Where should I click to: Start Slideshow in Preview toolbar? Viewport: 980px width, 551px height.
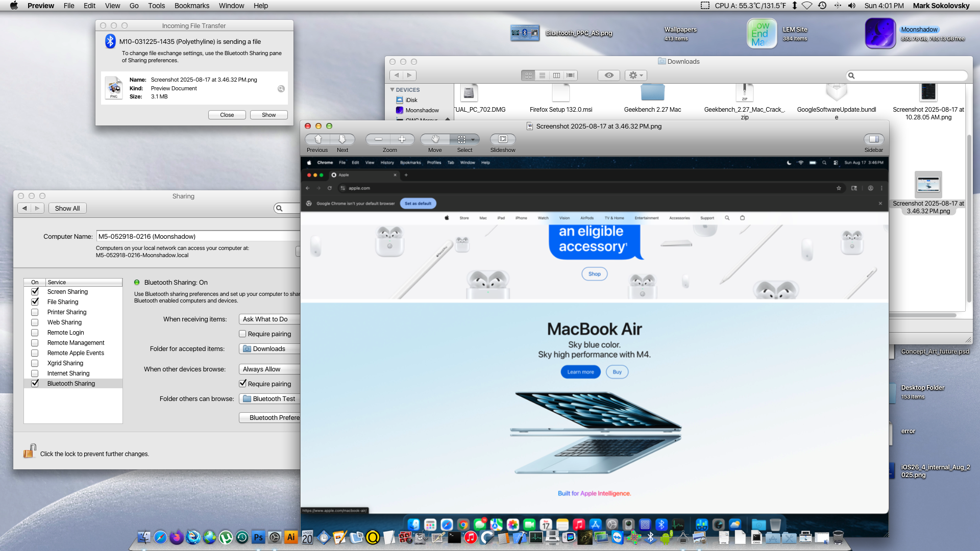pos(503,139)
